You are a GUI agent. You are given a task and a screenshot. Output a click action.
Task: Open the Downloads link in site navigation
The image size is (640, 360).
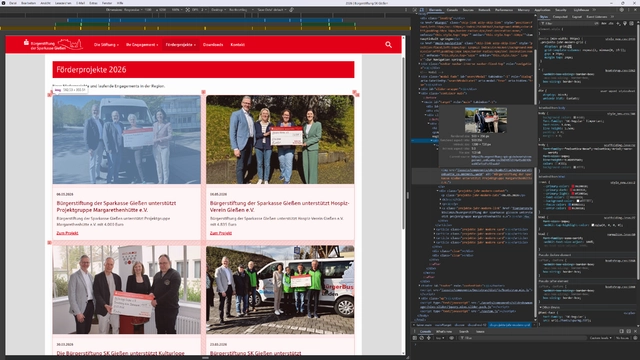click(213, 44)
